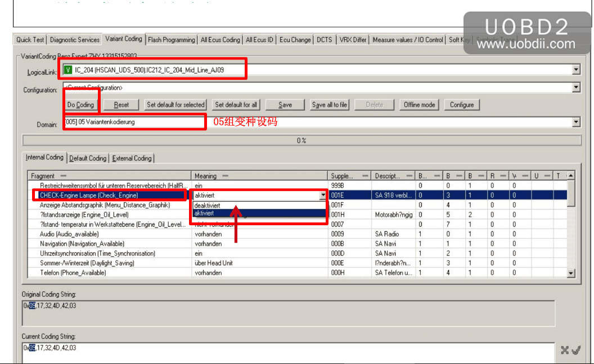
Task: Click Set default for selected
Action: (175, 105)
